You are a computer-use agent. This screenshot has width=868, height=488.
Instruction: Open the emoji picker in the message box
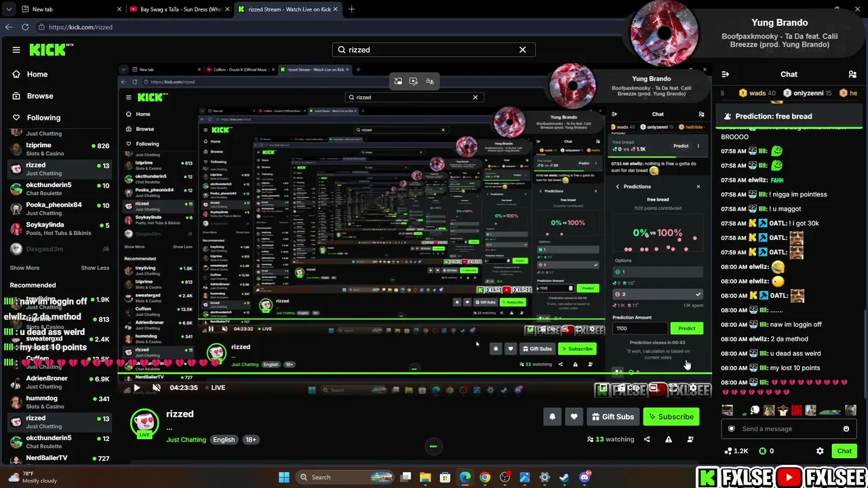coord(846,428)
